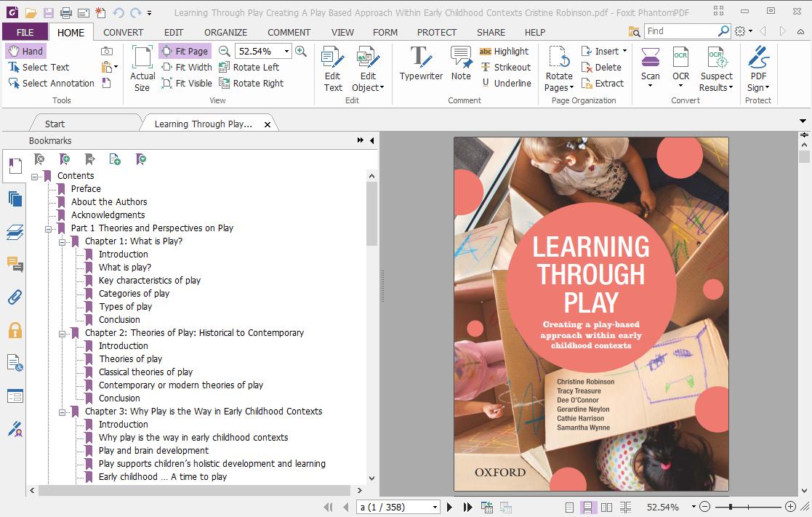Image resolution: width=812 pixels, height=517 pixels.
Task: Collapse the Contents bookmark tree
Action: (35, 177)
